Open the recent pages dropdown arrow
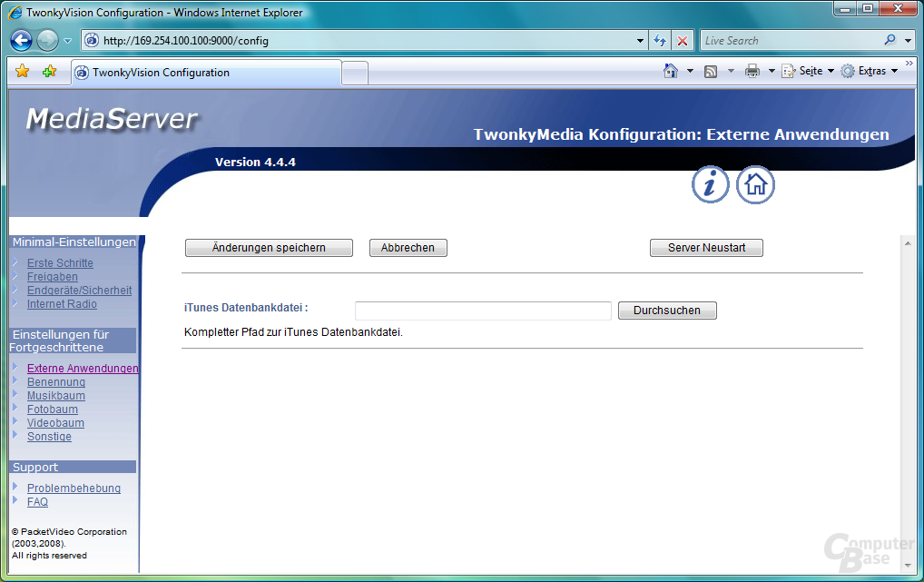924x582 pixels. (67, 41)
